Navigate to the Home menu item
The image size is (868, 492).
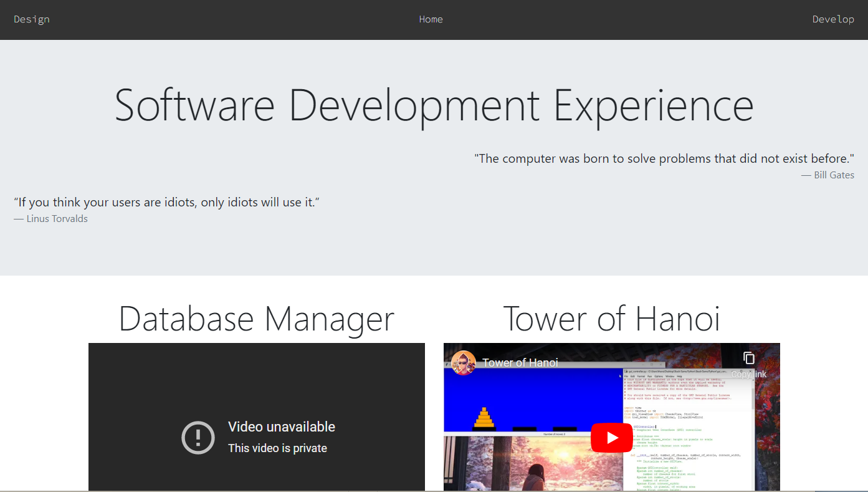pos(431,19)
